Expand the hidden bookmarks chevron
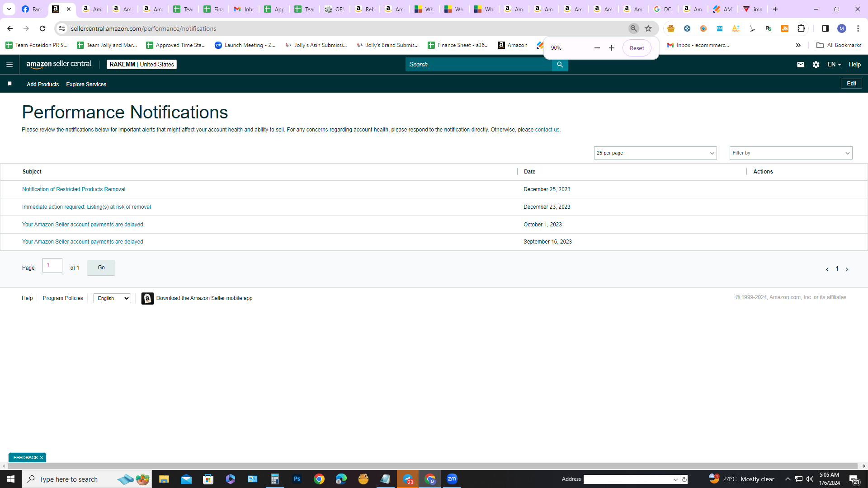The width and height of the screenshot is (868, 488). click(x=798, y=45)
